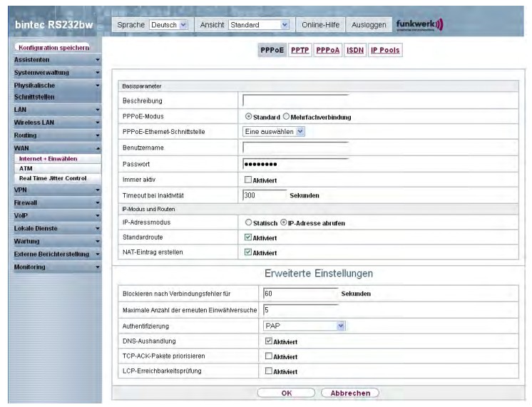Switch to the ISDN tab
The height and width of the screenshot is (407, 532).
coord(355,50)
